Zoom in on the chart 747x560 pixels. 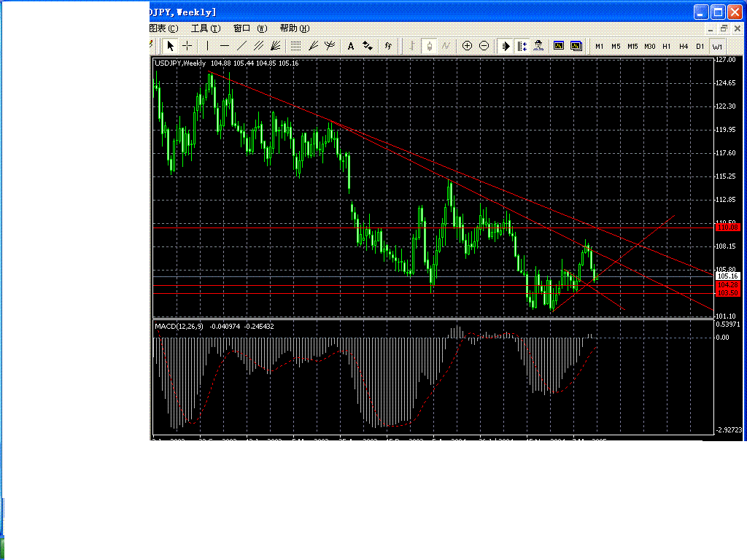[x=468, y=46]
